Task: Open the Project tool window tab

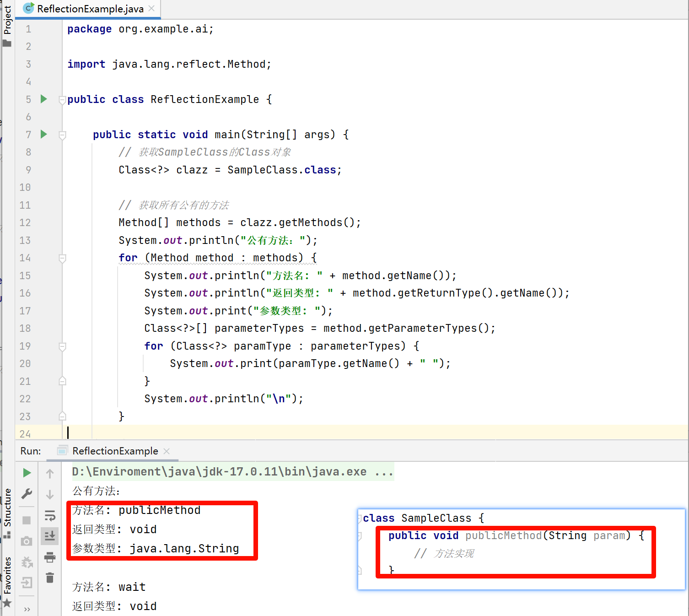Action: click(7, 19)
